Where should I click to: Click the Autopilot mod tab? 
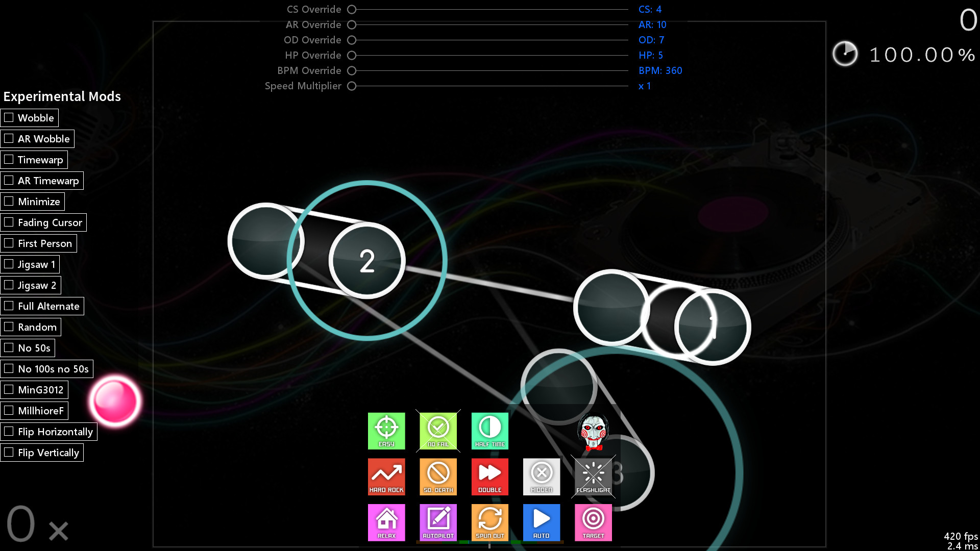click(x=438, y=522)
